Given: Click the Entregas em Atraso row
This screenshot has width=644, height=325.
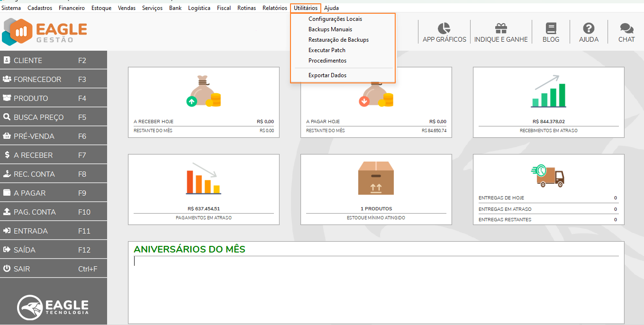Looking at the screenshot, I should (x=548, y=209).
